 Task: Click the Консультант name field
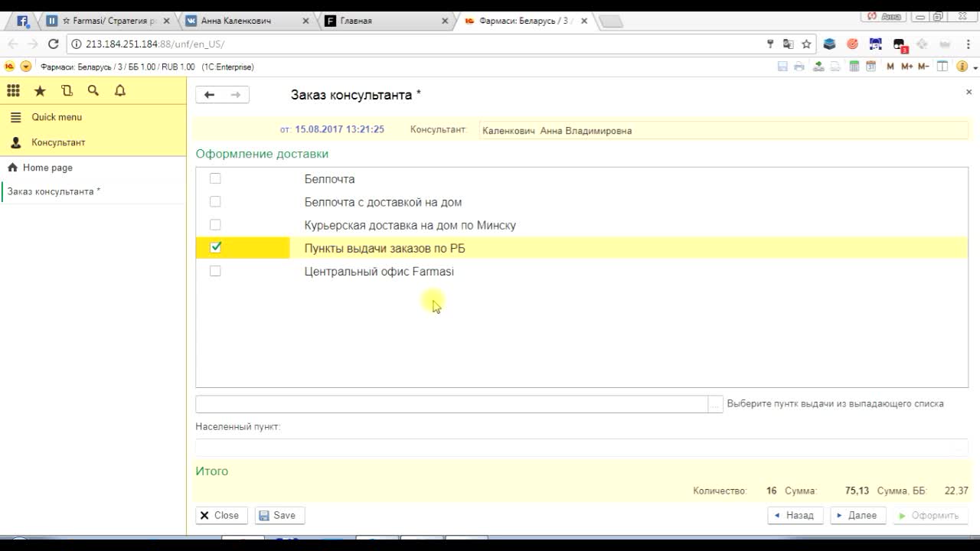click(724, 131)
